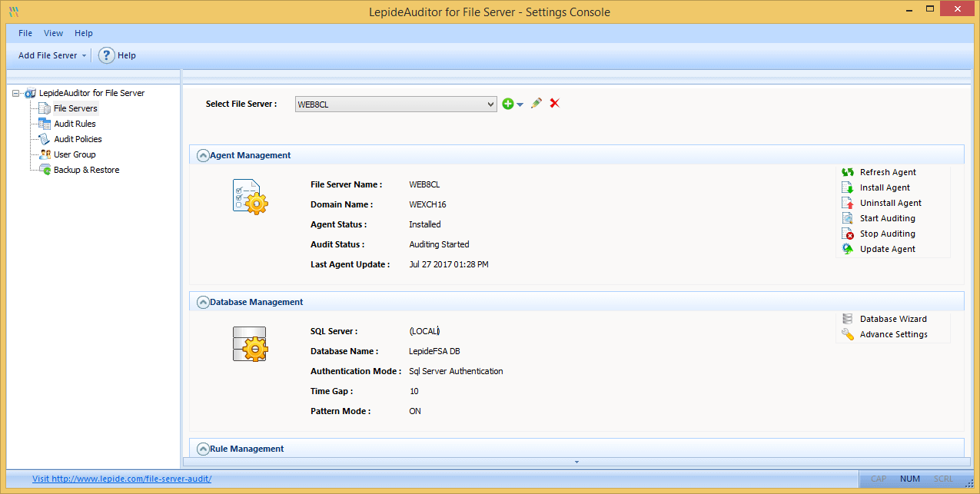
Task: Click the Install Agent icon
Action: (848, 187)
